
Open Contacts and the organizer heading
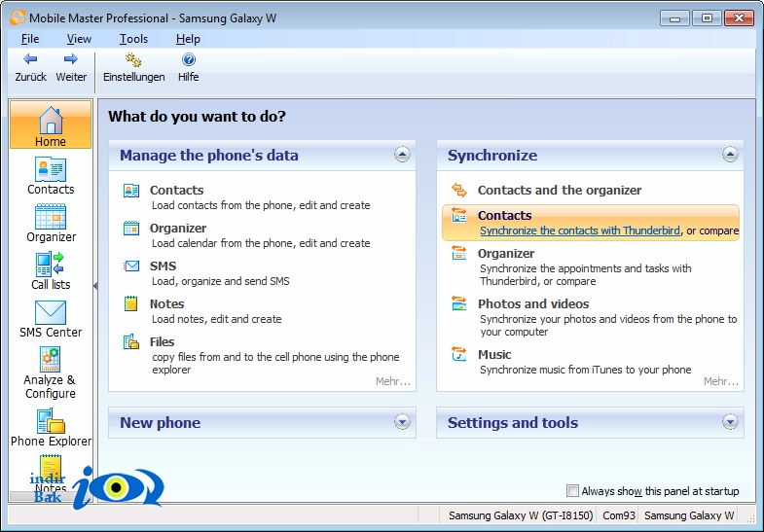[x=560, y=191]
